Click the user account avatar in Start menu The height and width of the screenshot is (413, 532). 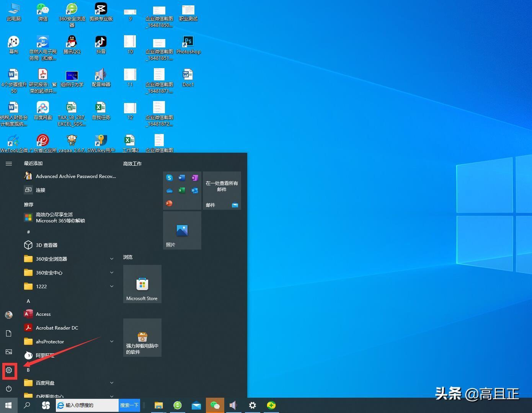point(9,315)
